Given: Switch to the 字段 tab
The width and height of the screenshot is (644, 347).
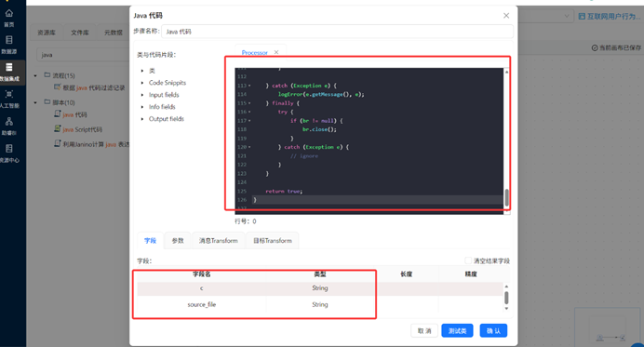Looking at the screenshot, I should click(x=151, y=241).
